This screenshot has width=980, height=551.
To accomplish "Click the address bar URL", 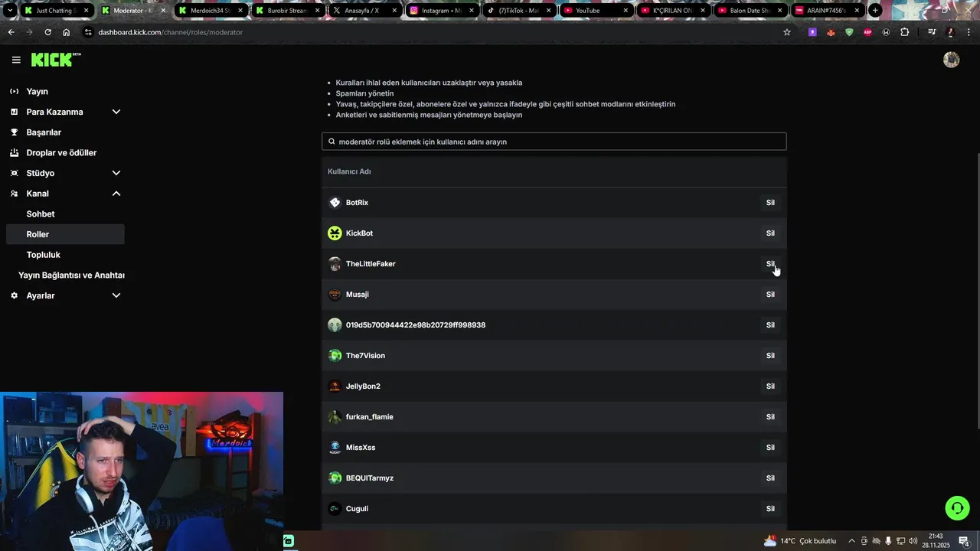I will point(171,32).
